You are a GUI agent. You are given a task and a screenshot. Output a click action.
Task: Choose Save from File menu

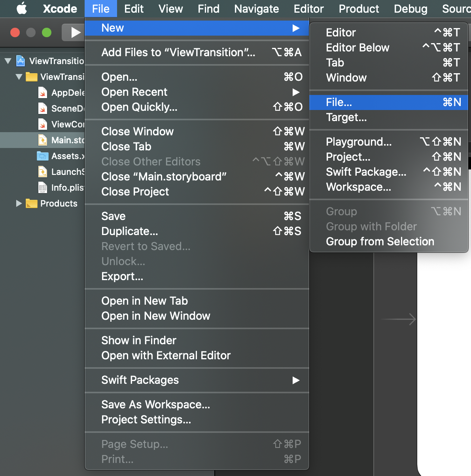(x=197, y=216)
